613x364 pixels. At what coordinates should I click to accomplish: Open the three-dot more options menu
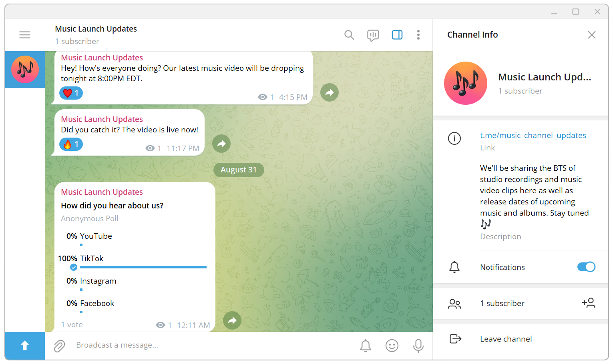(418, 35)
